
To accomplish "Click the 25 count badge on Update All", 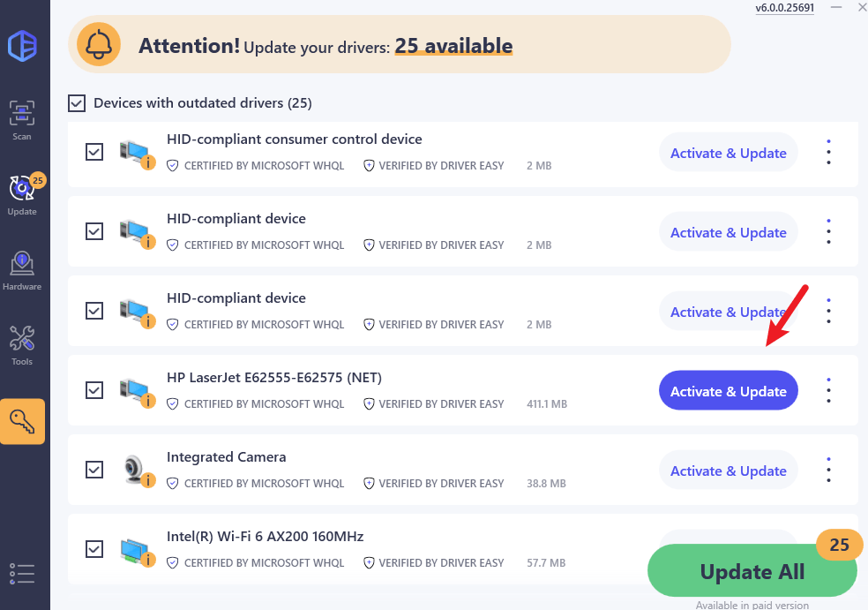I will 839,545.
